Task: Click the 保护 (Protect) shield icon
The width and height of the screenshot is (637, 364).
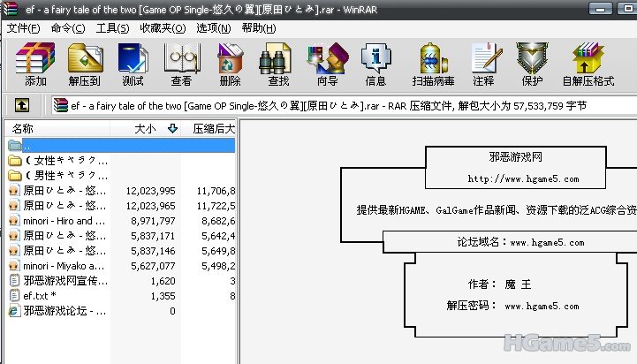Action: pos(532,64)
